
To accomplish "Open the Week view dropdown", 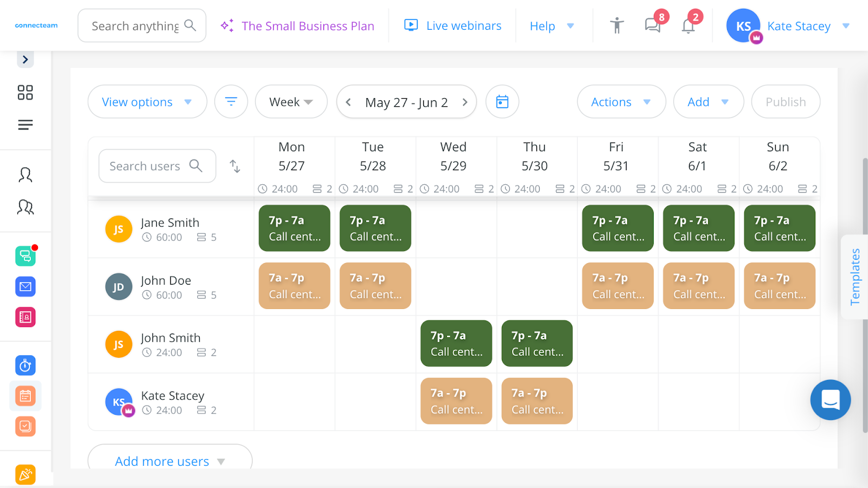I will [x=291, y=101].
